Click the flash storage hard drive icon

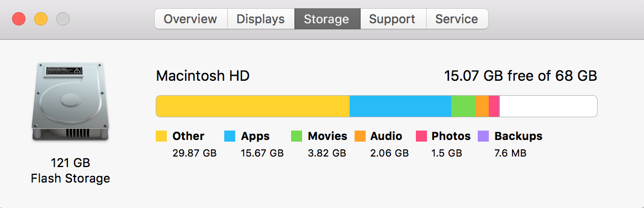[x=70, y=102]
